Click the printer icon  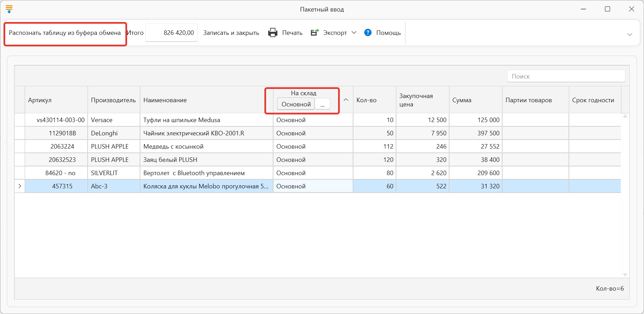click(273, 33)
